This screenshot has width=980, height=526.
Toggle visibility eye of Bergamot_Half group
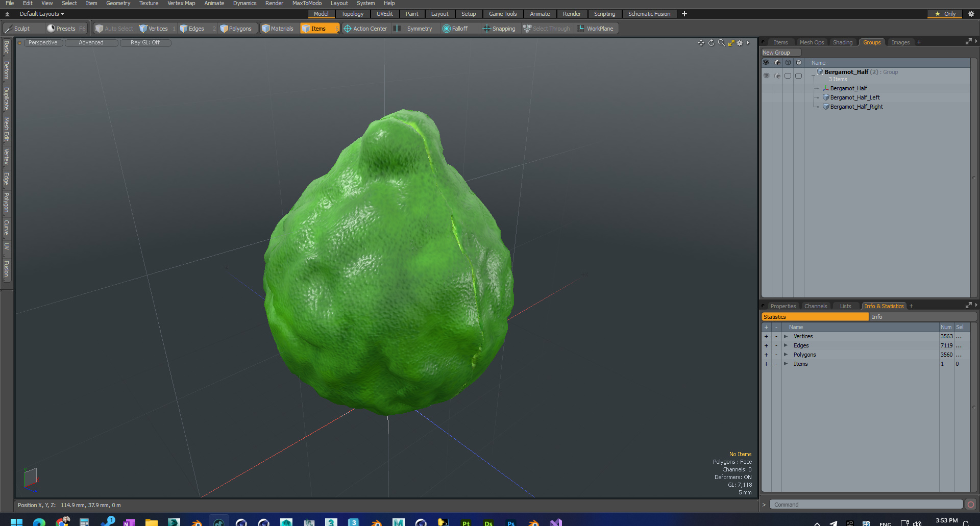766,76
